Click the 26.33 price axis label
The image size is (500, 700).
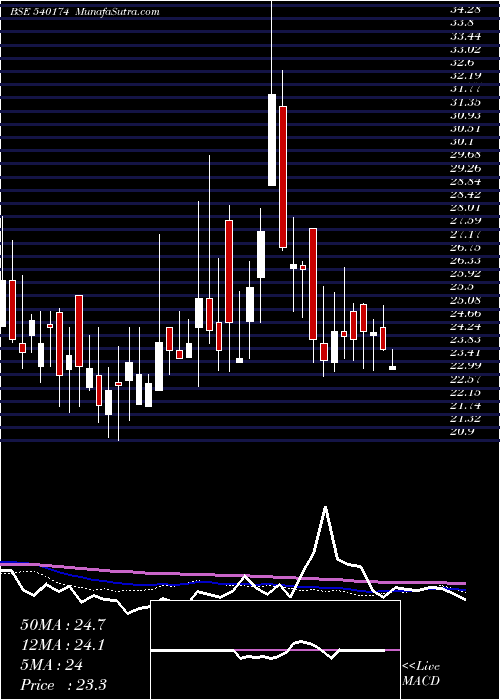[x=465, y=260]
